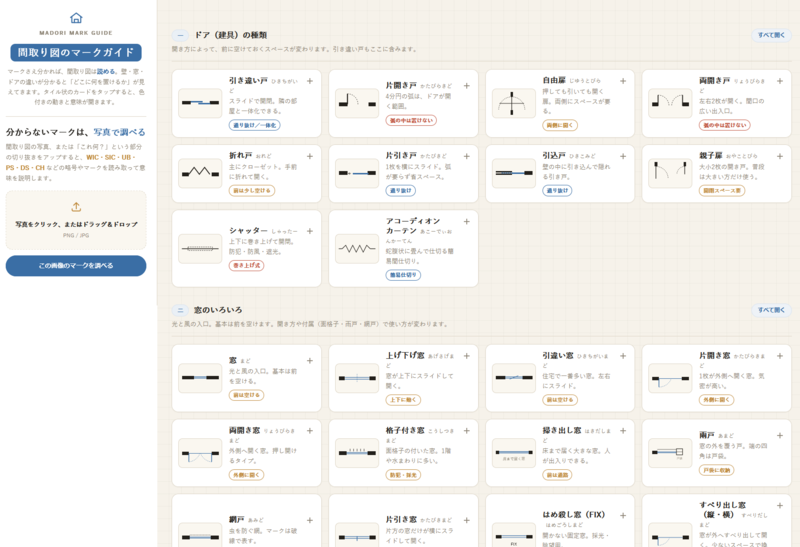Viewport: 800px width, 547px height.
Task: Select the 片開き戸 door symbol icon
Action: (357, 103)
